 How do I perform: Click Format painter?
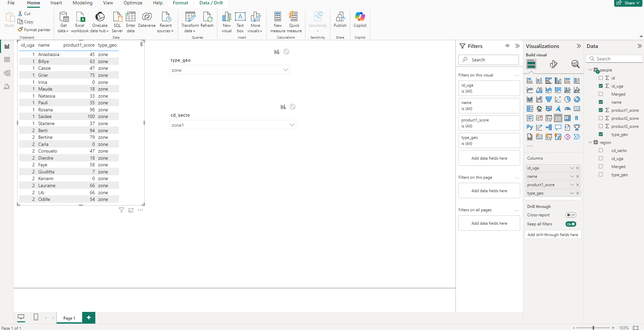click(x=34, y=30)
